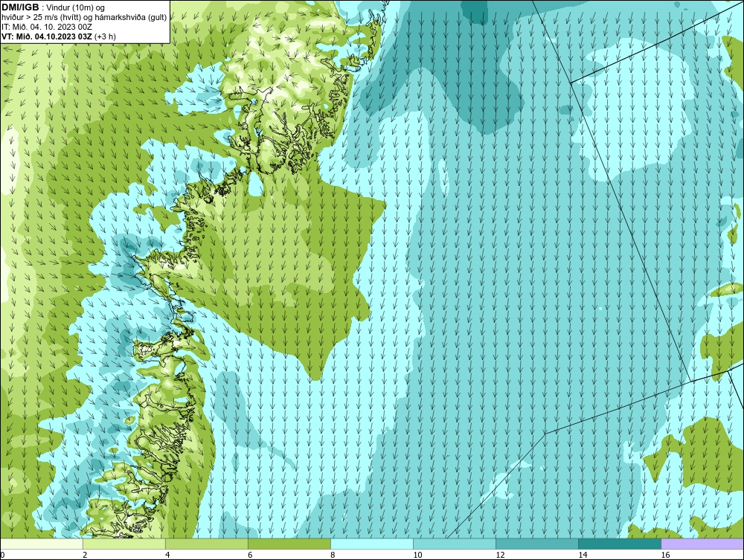Viewport: 744px width, 560px height.
Task: Click the '(+3 h)' forecast offset text
Action: (106, 36)
